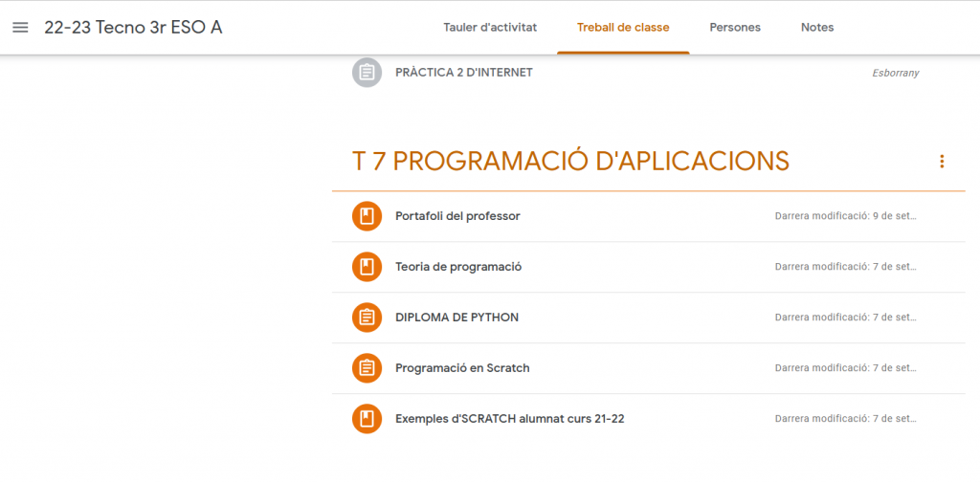Expand the Teoria de programació material
Viewport: 980px width, 483px height.
pos(458,267)
